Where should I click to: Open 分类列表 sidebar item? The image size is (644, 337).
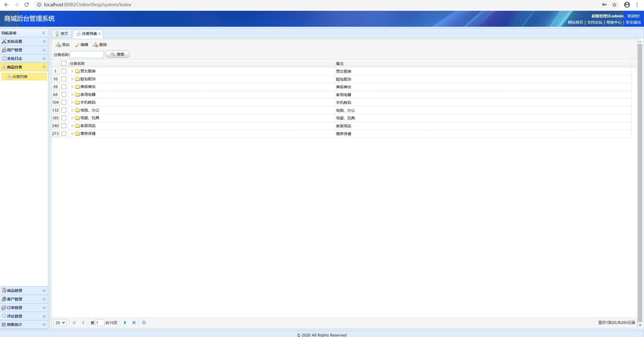(24, 77)
